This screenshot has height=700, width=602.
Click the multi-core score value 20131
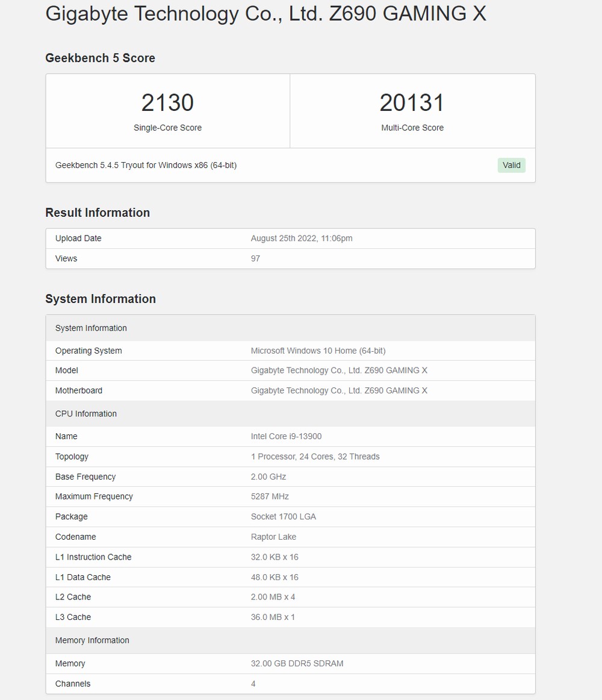412,102
